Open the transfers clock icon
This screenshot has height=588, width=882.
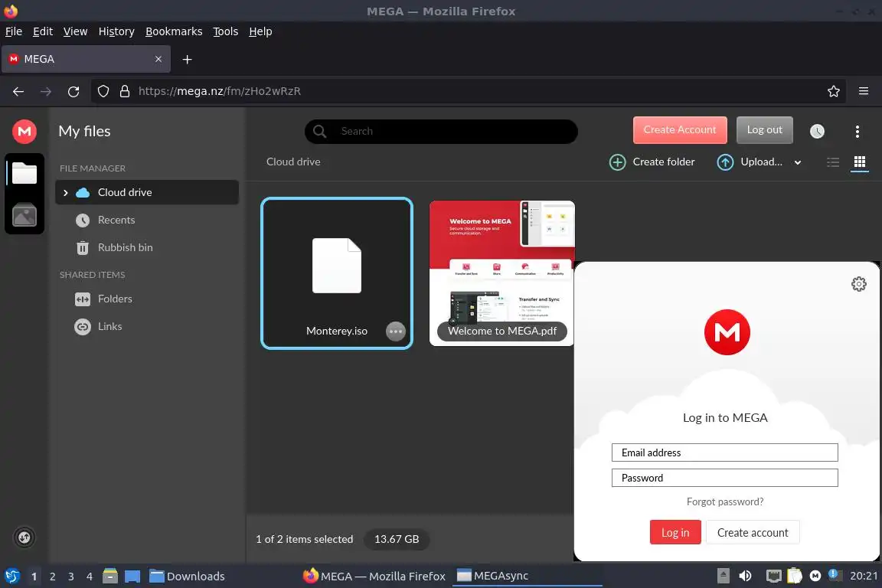tap(817, 131)
